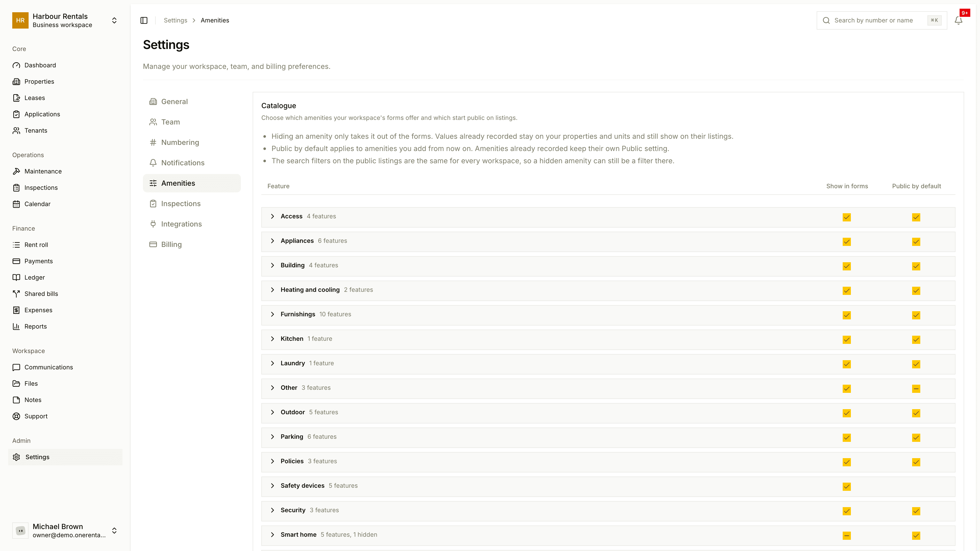
Task: Expand the Access category
Action: click(272, 216)
